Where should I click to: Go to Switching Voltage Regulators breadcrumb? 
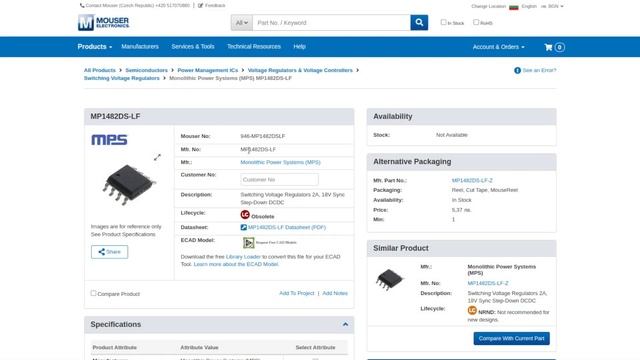(122, 78)
